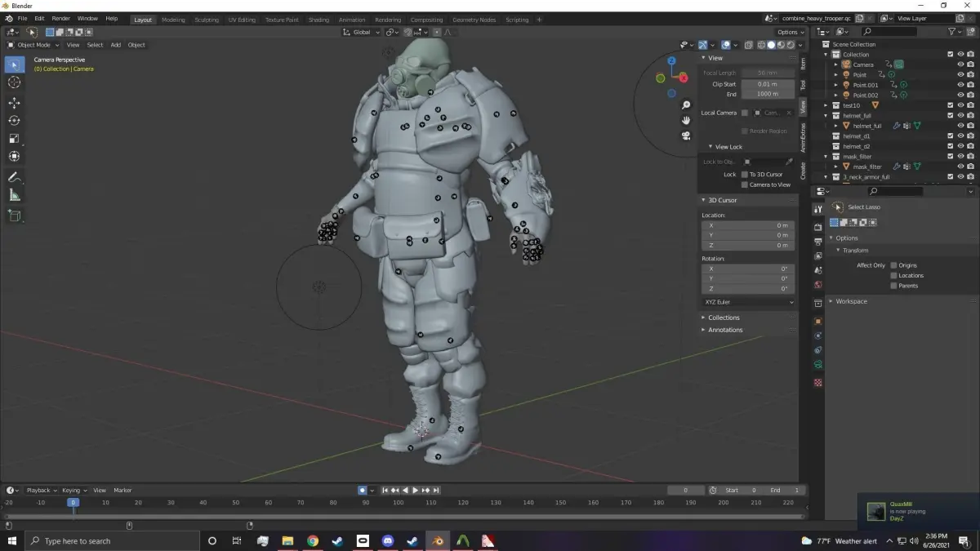The height and width of the screenshot is (551, 980).
Task: Open the XYZ Euler rotation mode dropdown
Action: tap(748, 302)
